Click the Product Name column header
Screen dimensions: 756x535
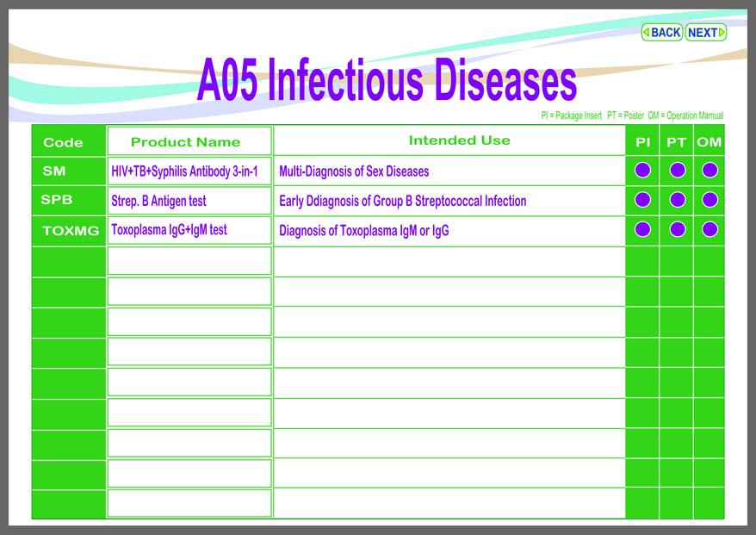186,142
